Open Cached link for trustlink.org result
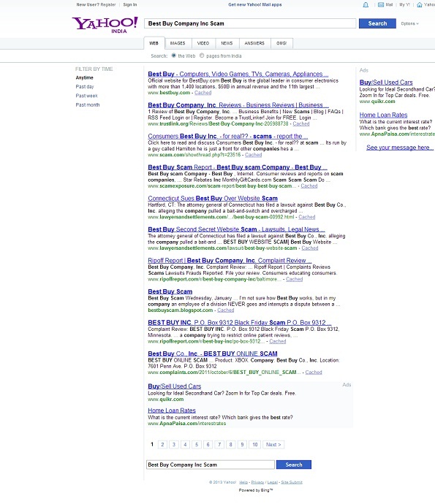 click(x=301, y=123)
